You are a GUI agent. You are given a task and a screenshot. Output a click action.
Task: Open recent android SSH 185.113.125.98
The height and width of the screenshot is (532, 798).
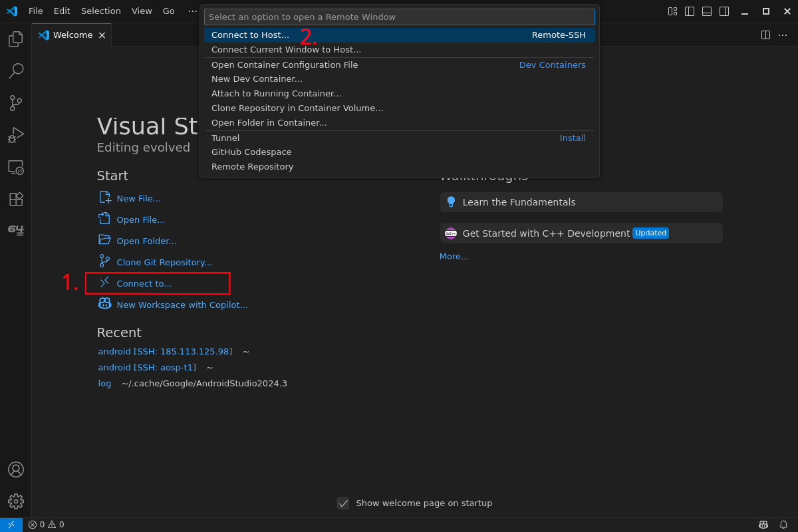click(x=165, y=351)
